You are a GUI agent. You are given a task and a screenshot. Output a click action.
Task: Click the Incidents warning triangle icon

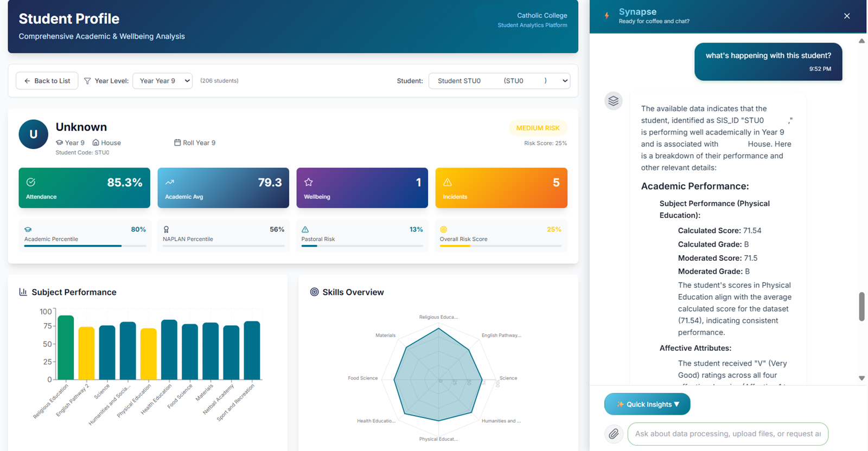448,182
